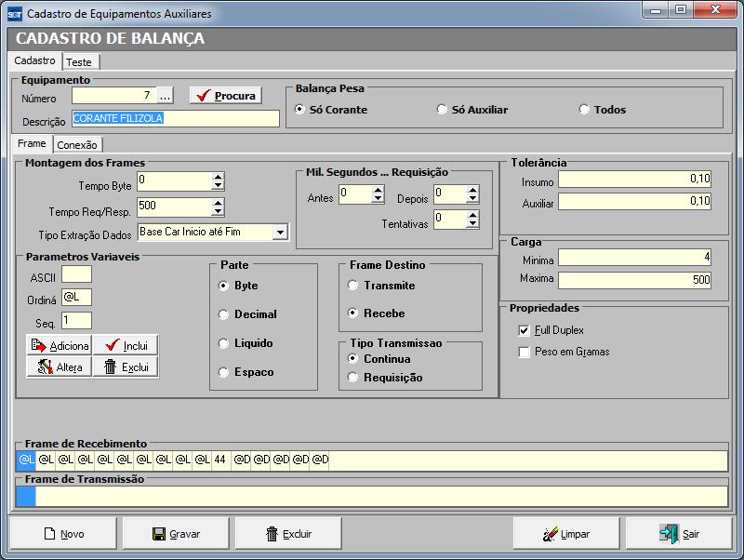Click the Sair exit button

click(x=679, y=534)
